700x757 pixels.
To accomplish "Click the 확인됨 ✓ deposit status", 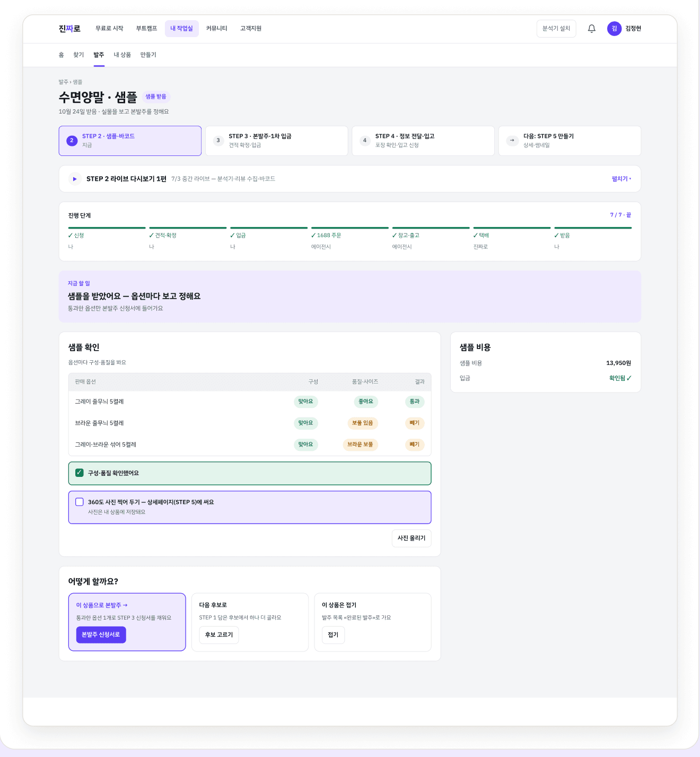I will click(x=620, y=378).
